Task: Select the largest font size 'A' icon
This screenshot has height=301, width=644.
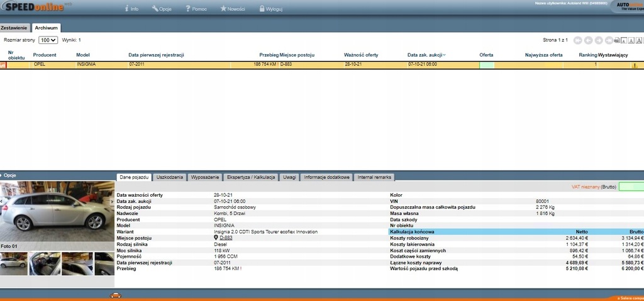Action: click(639, 40)
